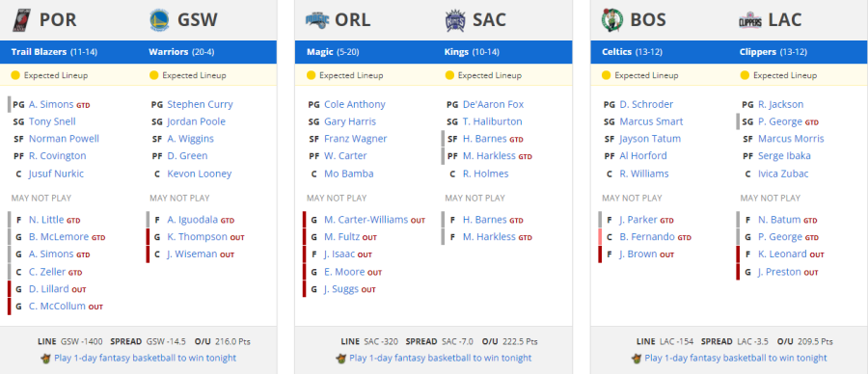Open De'Aaron Fox's player profile
Viewport: 868px width, 374px height.
click(x=493, y=104)
